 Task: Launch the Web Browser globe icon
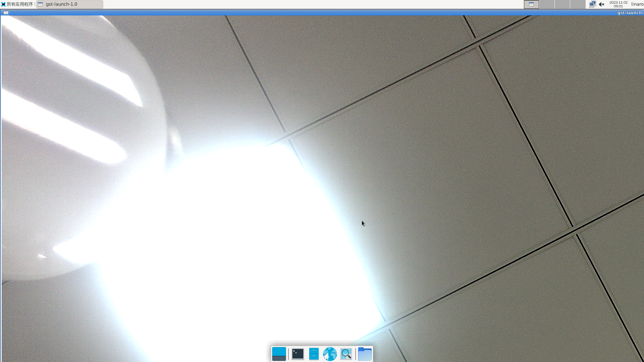[330, 354]
